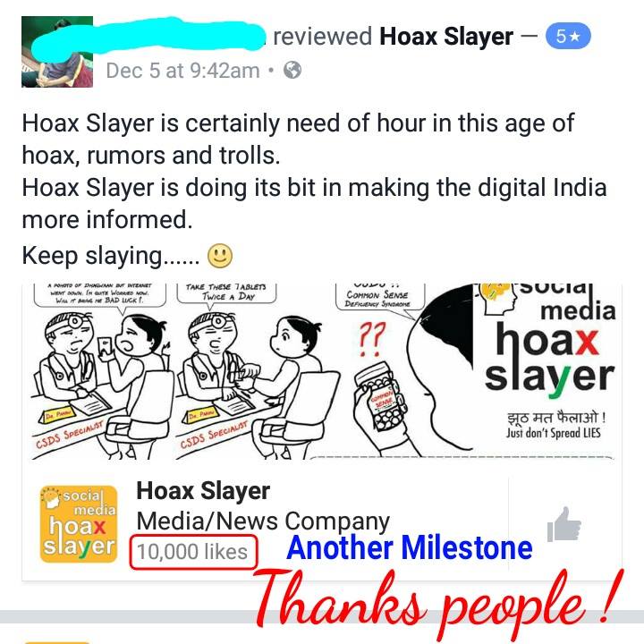Like the page with thumbs-up icon
The height and width of the screenshot is (644, 644).
click(563, 524)
